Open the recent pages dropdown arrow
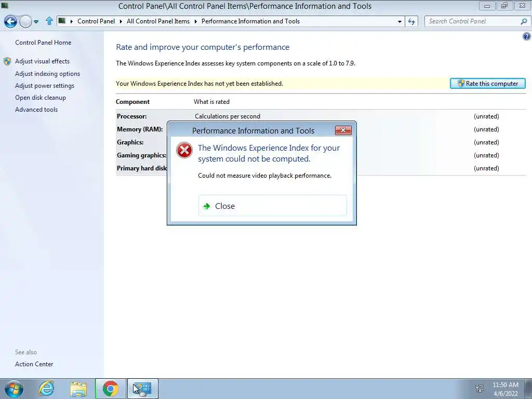The height and width of the screenshot is (399, 532). pos(36,22)
